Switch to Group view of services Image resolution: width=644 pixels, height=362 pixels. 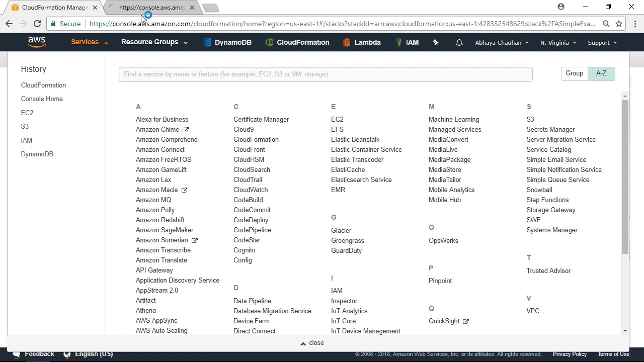click(x=574, y=73)
